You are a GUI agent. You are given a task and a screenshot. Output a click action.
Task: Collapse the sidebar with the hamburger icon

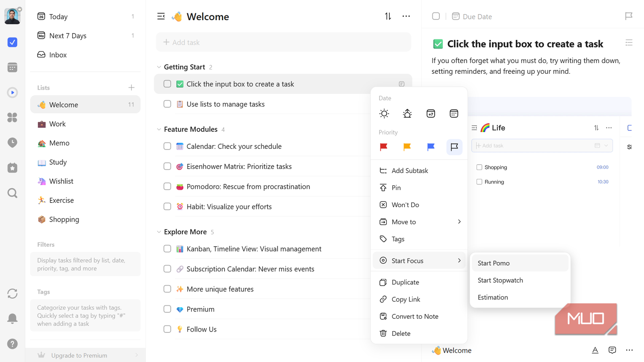(161, 16)
